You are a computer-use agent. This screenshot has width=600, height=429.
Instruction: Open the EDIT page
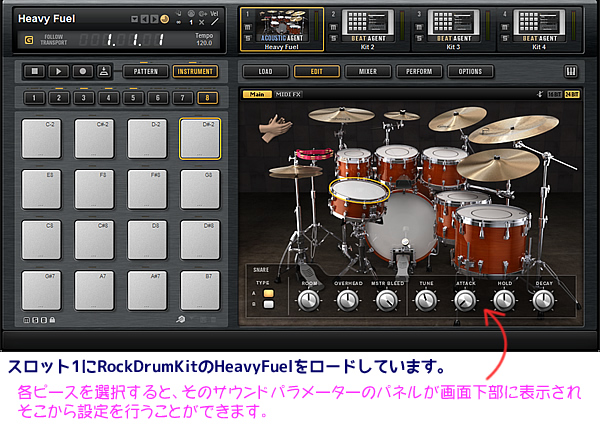(x=316, y=71)
